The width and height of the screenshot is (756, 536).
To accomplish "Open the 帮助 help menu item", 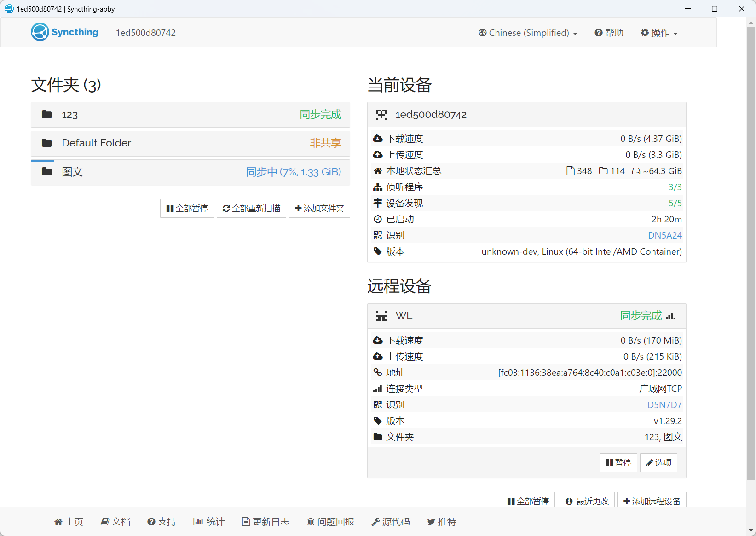I will (x=609, y=33).
